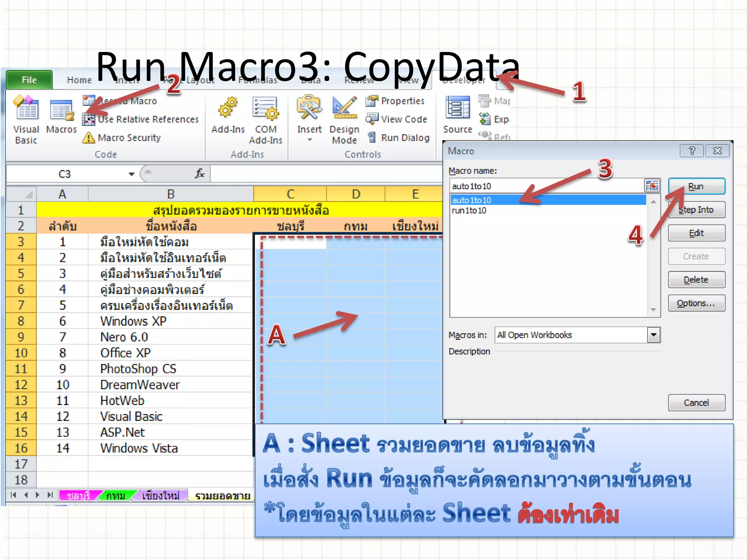Click Edit in Macro dialog
The image size is (747, 560).
(x=696, y=233)
